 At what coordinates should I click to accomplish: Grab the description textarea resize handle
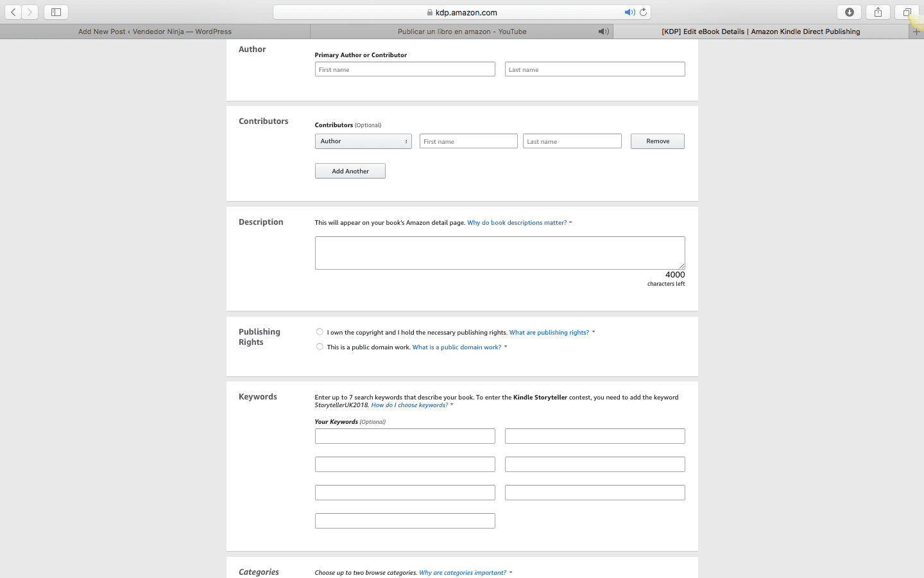681,266
